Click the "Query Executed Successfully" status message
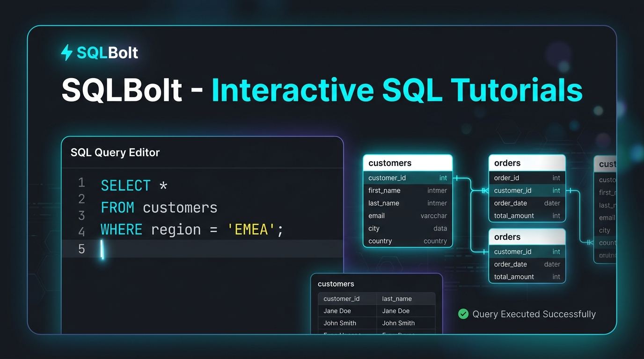The image size is (644, 359). pos(534,314)
